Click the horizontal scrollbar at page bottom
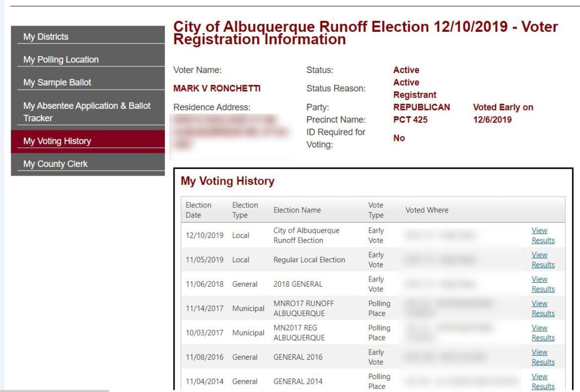 click(x=54, y=390)
